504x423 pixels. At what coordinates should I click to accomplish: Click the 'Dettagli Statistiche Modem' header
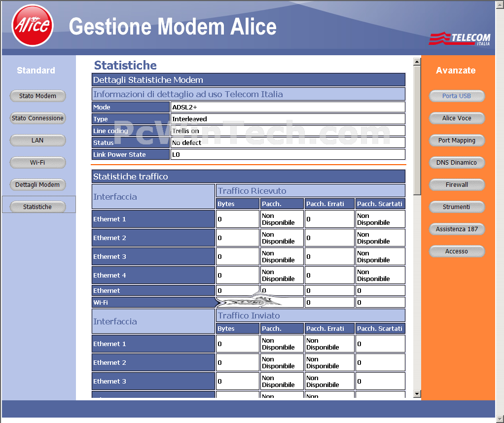pyautogui.click(x=249, y=80)
